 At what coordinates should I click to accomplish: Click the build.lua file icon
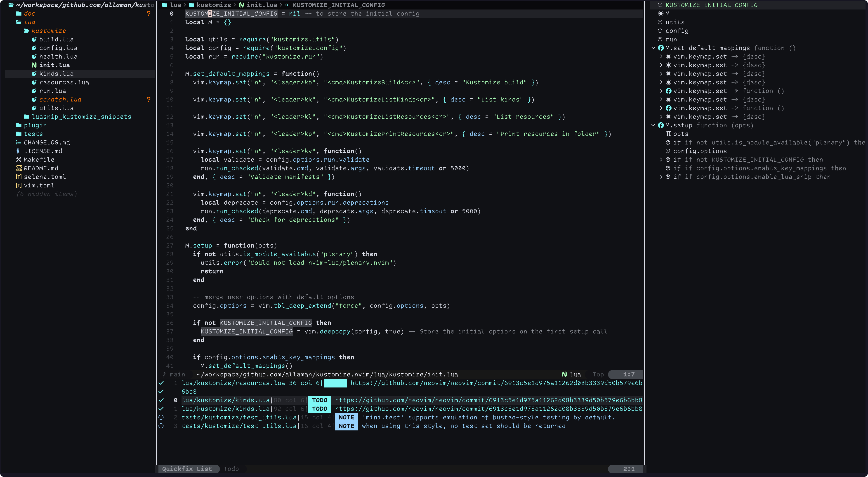click(x=34, y=39)
